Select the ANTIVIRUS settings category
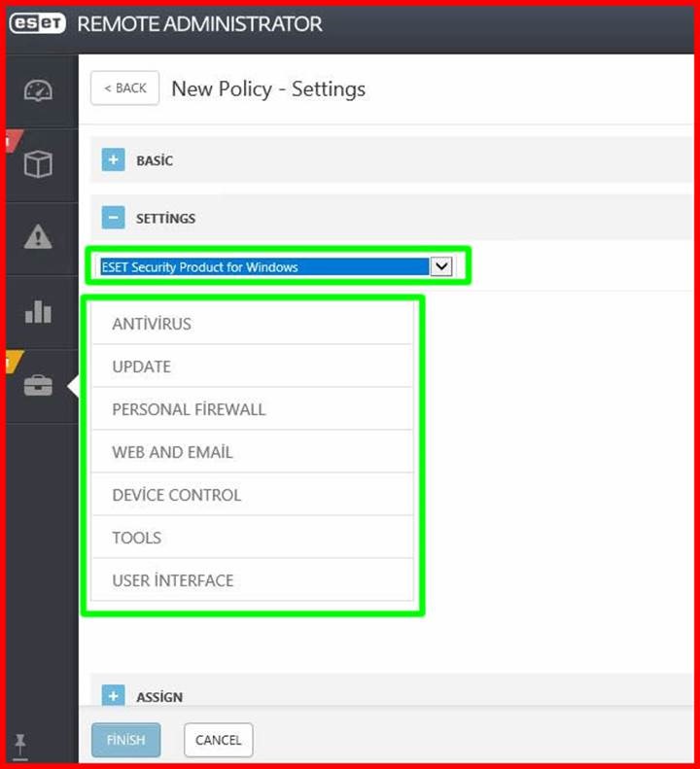Screen dimensions: 700x769 coord(253,324)
